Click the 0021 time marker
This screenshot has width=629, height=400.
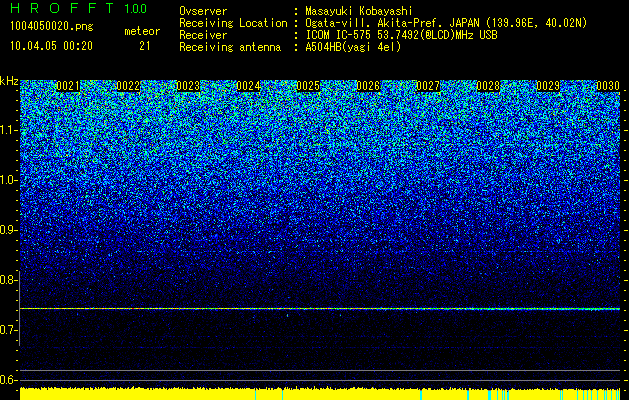point(68,86)
